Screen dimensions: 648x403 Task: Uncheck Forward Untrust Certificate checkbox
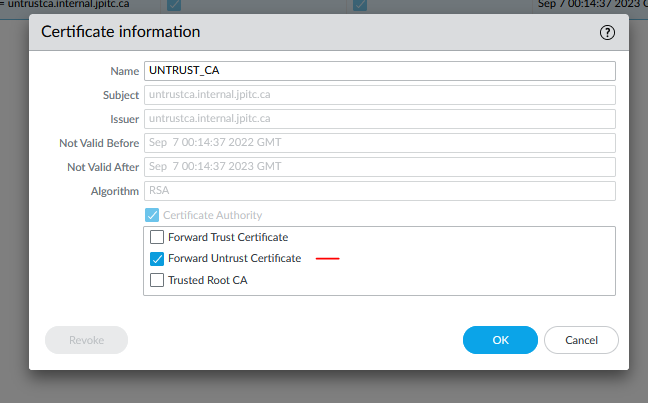(156, 258)
